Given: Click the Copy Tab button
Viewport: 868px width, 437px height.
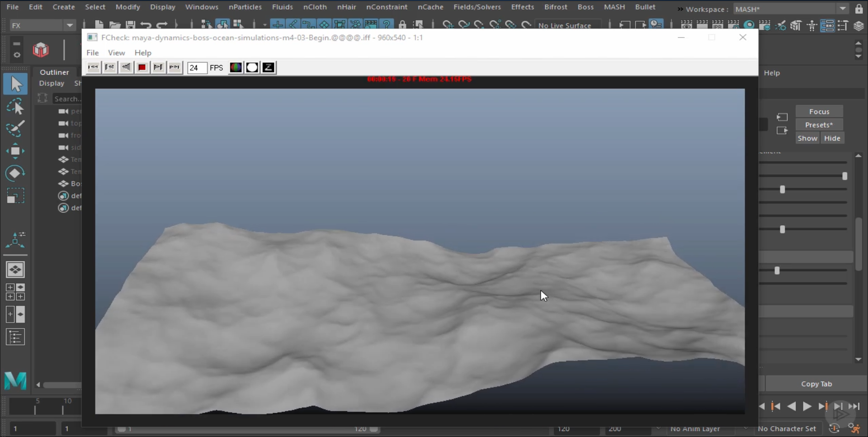Looking at the screenshot, I should (x=816, y=384).
